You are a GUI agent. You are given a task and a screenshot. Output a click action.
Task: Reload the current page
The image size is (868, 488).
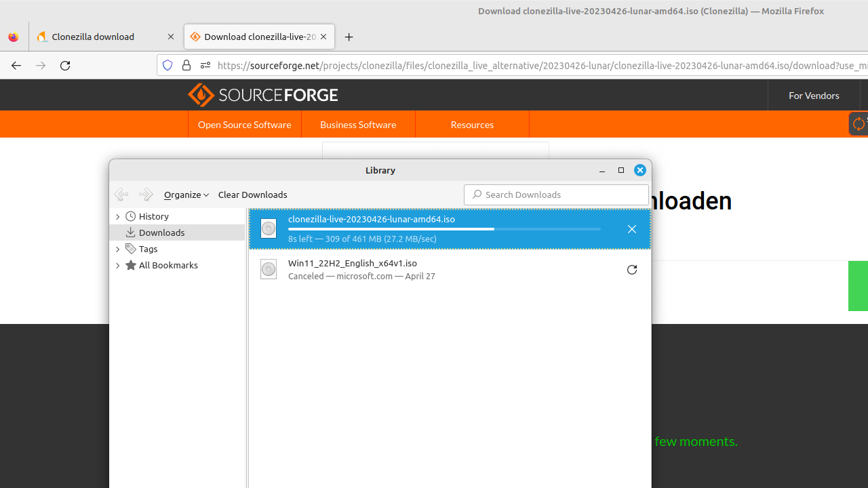(65, 66)
